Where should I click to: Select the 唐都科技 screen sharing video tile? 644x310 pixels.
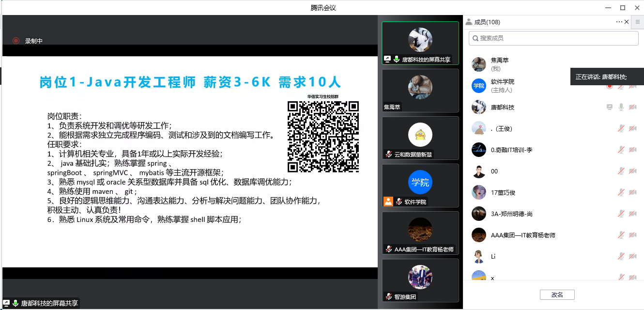click(x=420, y=43)
